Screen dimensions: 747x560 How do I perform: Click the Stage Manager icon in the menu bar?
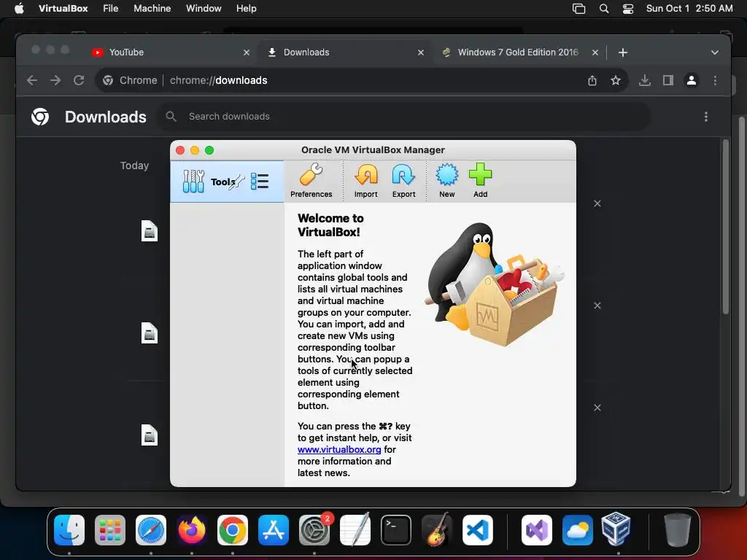[578, 9]
